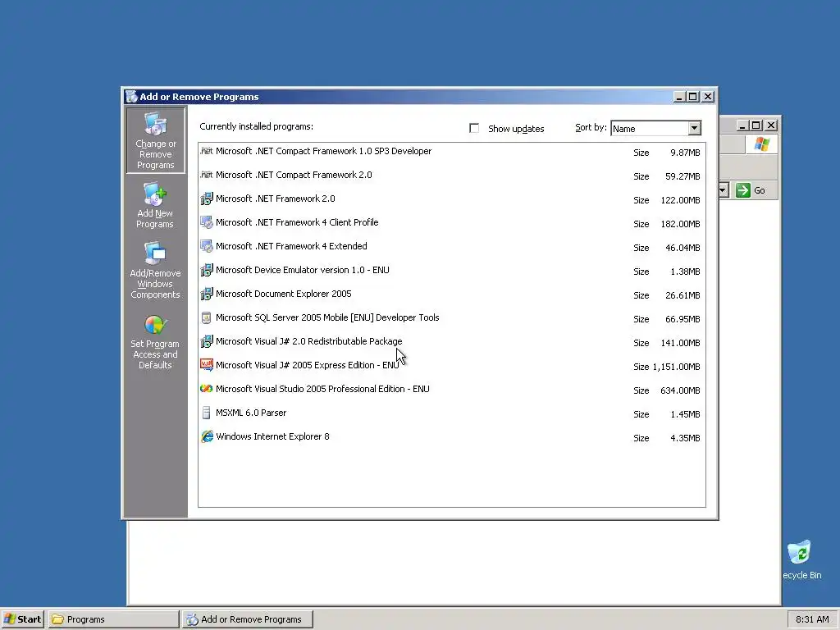Select Microsoft .NET Framework 4 Client Profile
Screen dimensions: 840x630
coord(297,222)
